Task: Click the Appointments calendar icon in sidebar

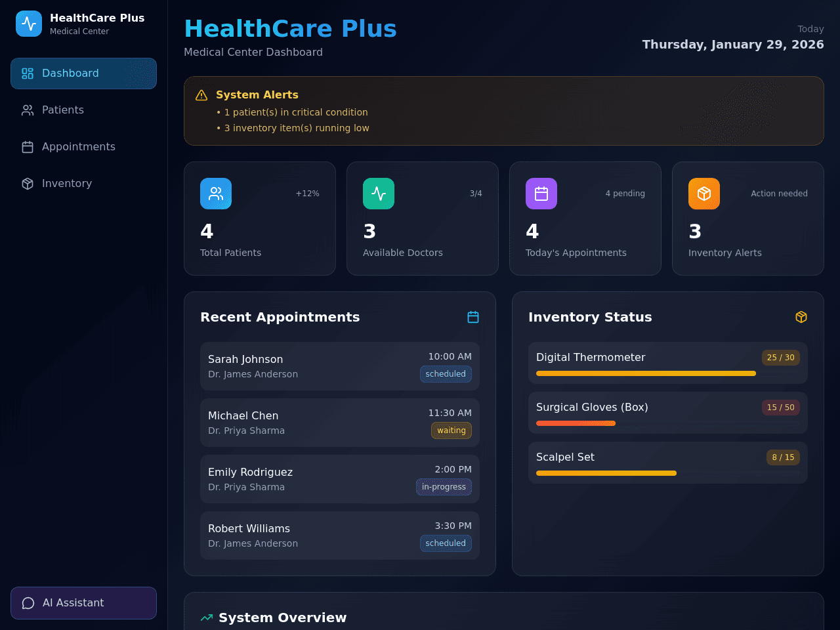Action: coord(28,147)
